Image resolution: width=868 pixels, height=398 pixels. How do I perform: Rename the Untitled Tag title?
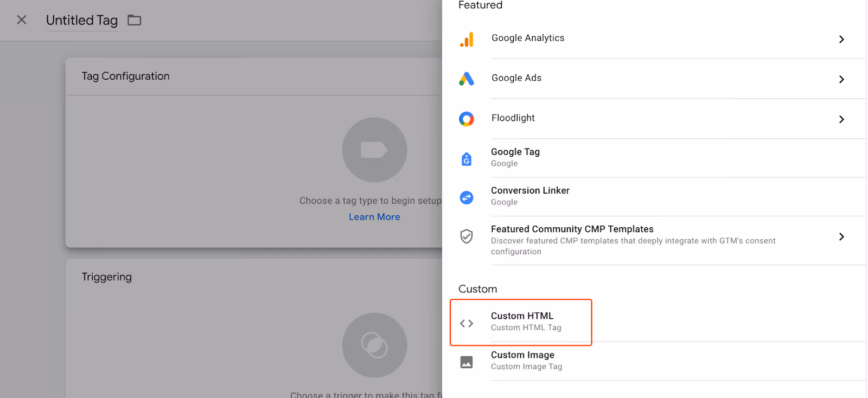pyautogui.click(x=82, y=21)
